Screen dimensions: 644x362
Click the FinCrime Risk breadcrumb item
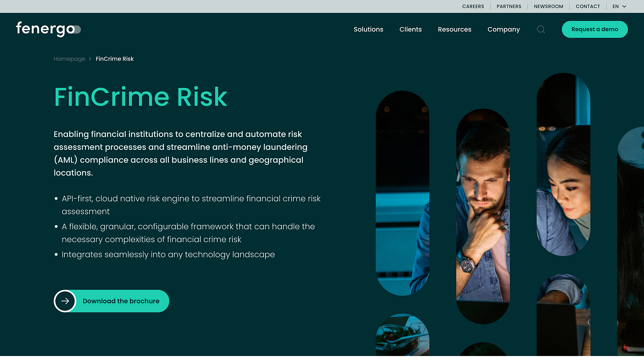pyautogui.click(x=114, y=59)
